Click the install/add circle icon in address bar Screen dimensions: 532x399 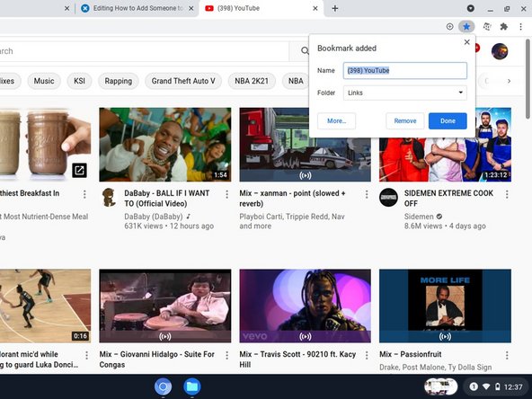[x=449, y=26]
